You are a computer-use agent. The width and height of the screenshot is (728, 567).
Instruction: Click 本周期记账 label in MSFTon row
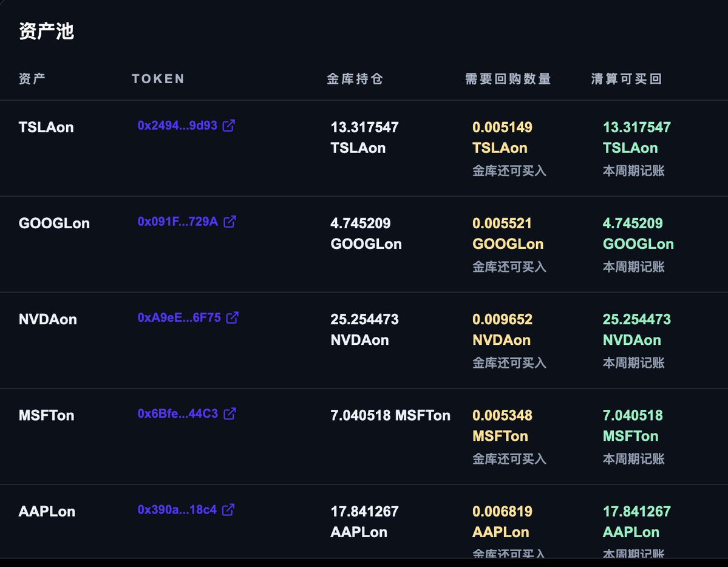(634, 460)
